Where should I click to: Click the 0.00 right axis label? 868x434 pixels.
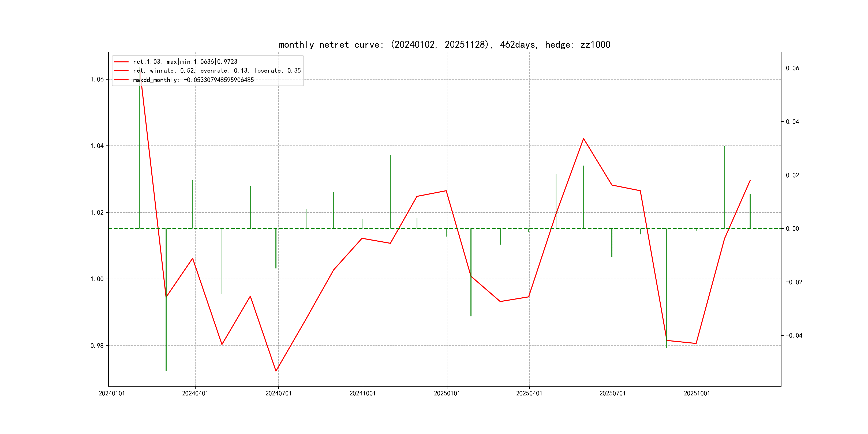(792, 229)
